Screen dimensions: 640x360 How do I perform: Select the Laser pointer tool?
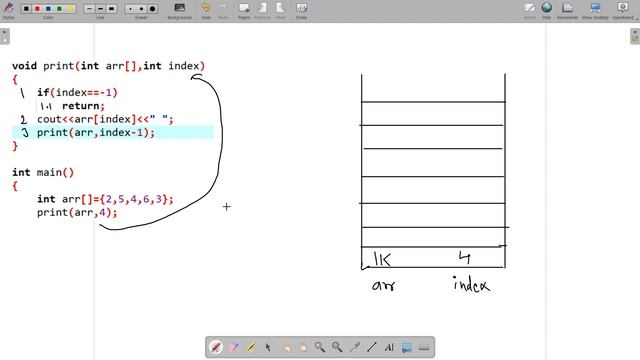[x=354, y=347]
